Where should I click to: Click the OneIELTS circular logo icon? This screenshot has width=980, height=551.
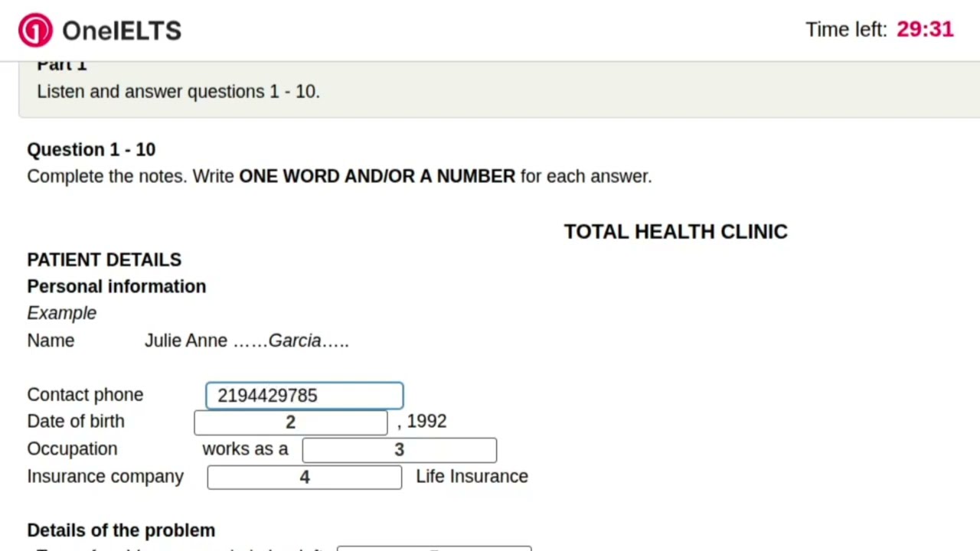point(35,31)
